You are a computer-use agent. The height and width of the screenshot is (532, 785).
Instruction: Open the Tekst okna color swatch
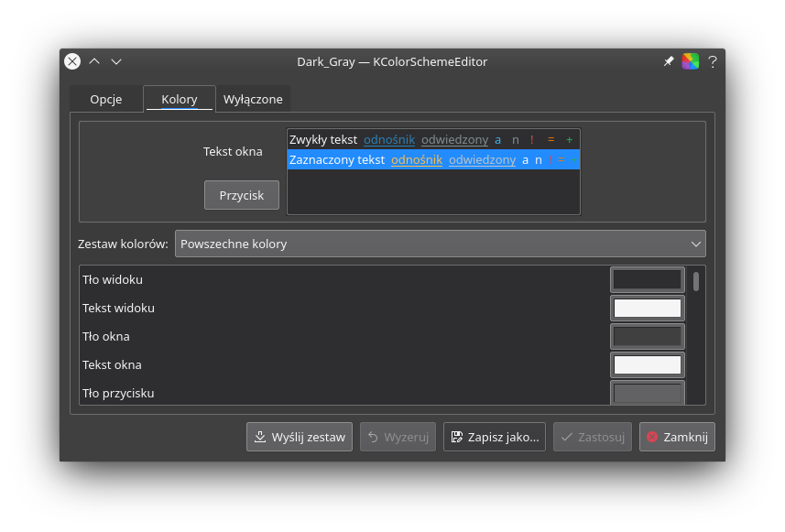coord(648,364)
